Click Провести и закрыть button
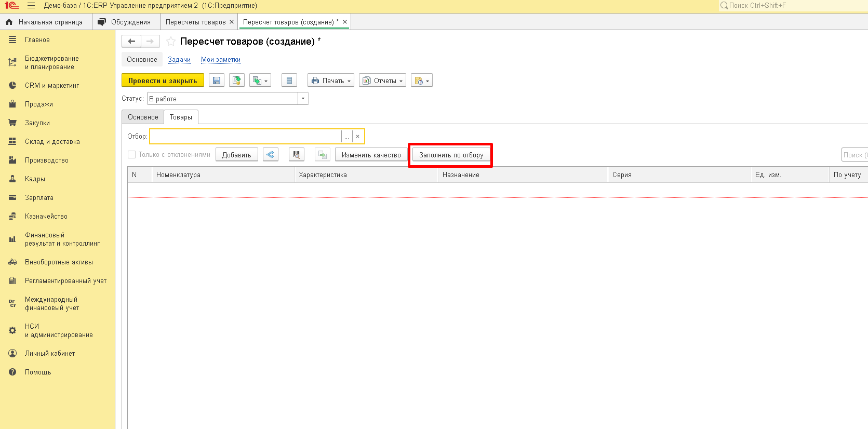868x429 pixels. click(163, 81)
